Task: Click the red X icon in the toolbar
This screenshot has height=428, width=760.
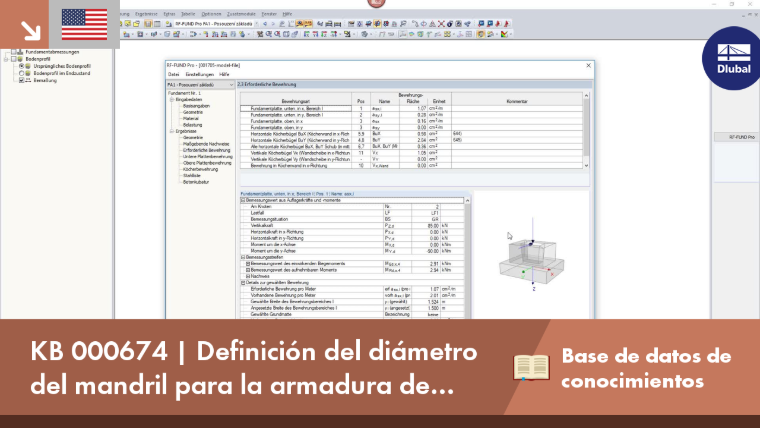Action: click(x=441, y=23)
